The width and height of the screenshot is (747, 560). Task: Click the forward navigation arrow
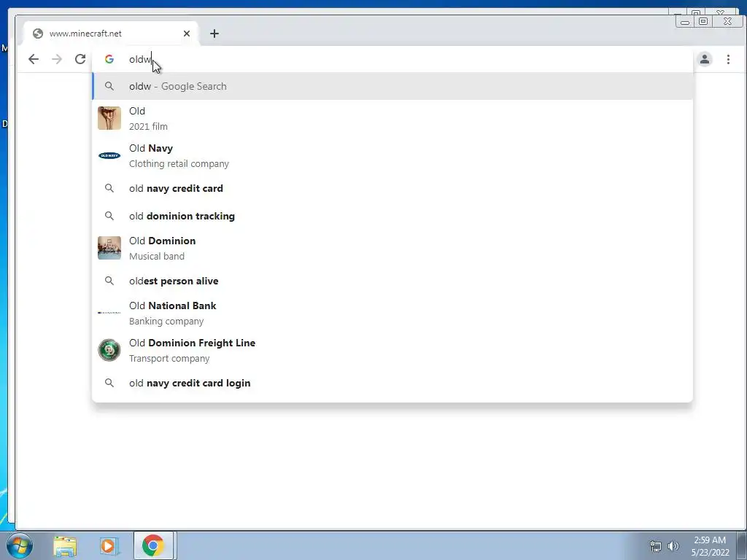[57, 59]
